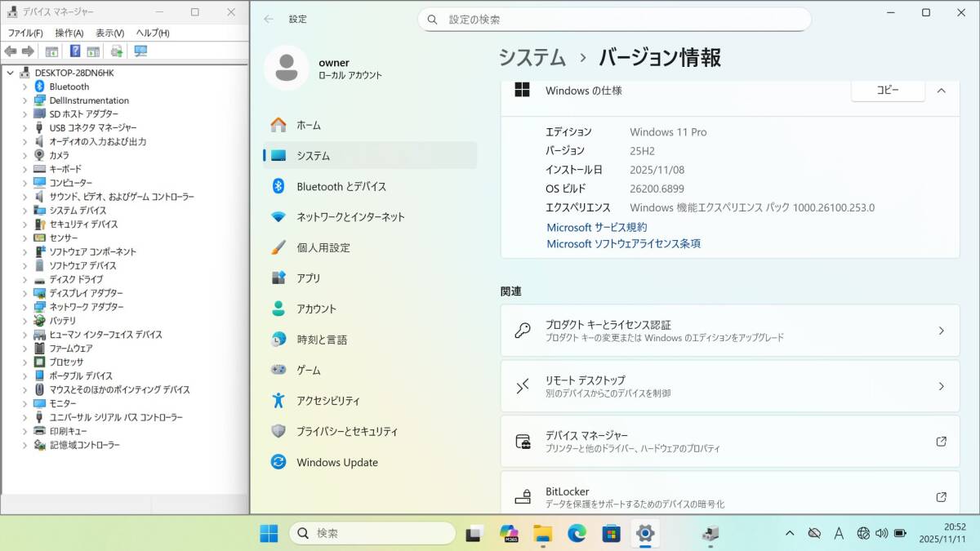Image resolution: width=980 pixels, height=551 pixels.
Task: Collapse the DESKTOP-28DN6HK root node
Action: click(x=11, y=73)
